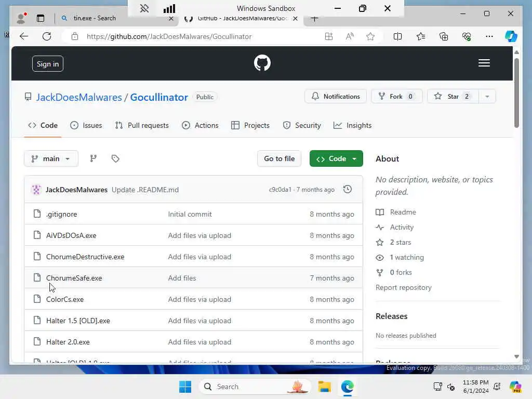The image size is (532, 399).
Task: Open File Explorer from taskbar
Action: point(324,387)
